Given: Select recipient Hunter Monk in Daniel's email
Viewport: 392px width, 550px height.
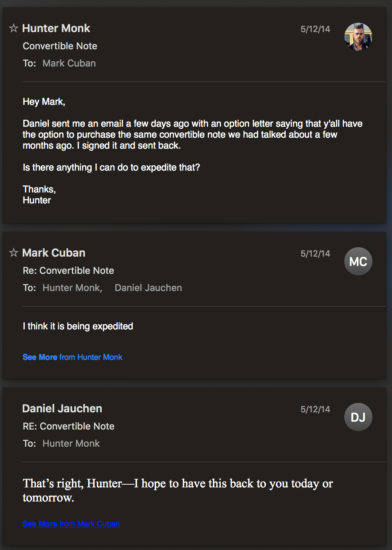Looking at the screenshot, I should click(71, 444).
